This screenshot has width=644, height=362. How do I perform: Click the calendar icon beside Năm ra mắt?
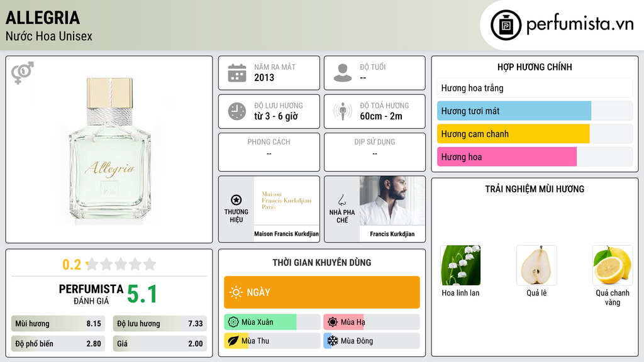237,73
